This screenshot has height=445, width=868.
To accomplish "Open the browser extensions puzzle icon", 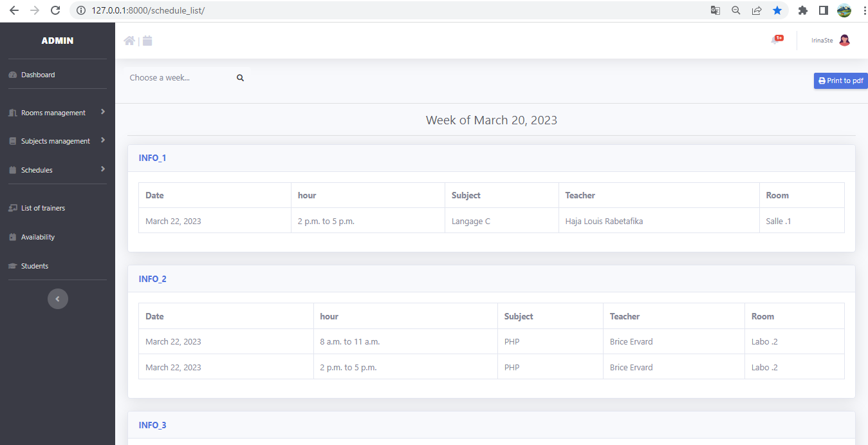I will [x=802, y=10].
